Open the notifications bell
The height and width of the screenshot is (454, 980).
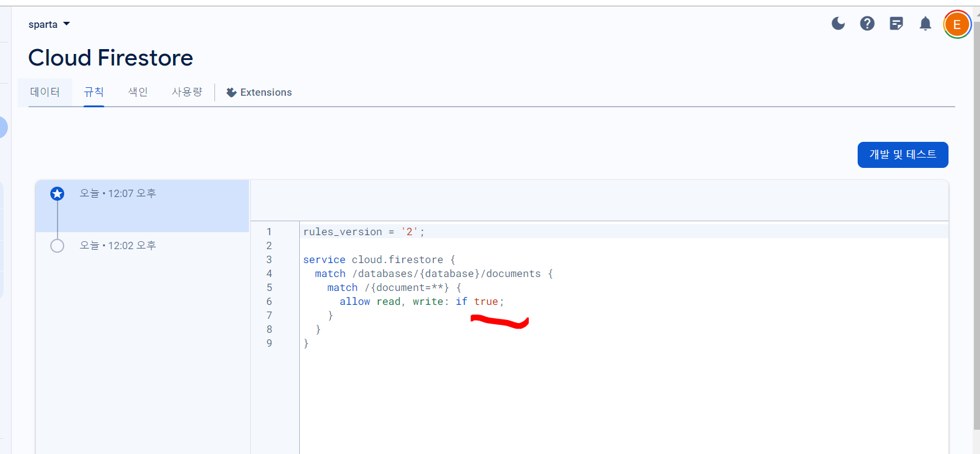coord(925,24)
